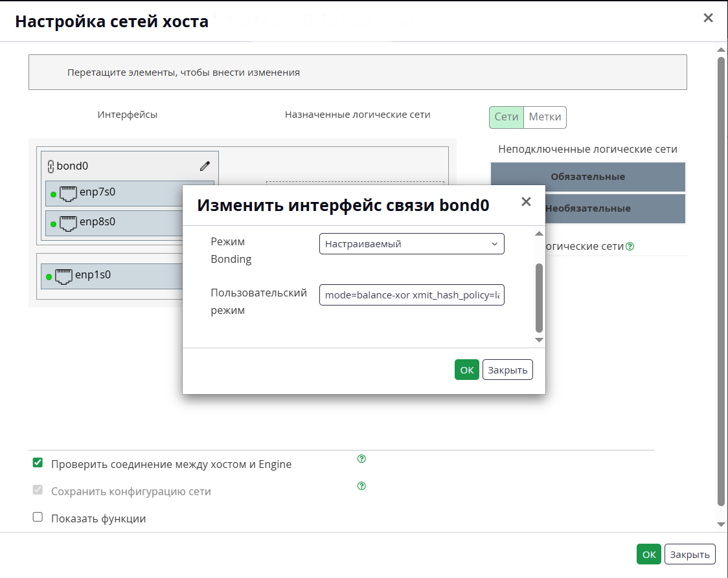Expand the Обязательные networks section

[x=588, y=177]
